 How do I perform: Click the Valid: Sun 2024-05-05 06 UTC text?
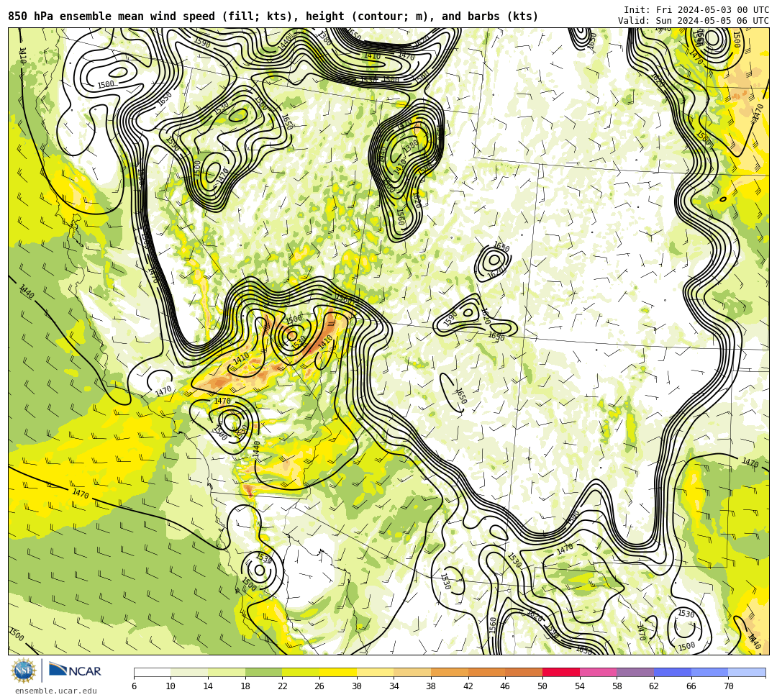[694, 20]
